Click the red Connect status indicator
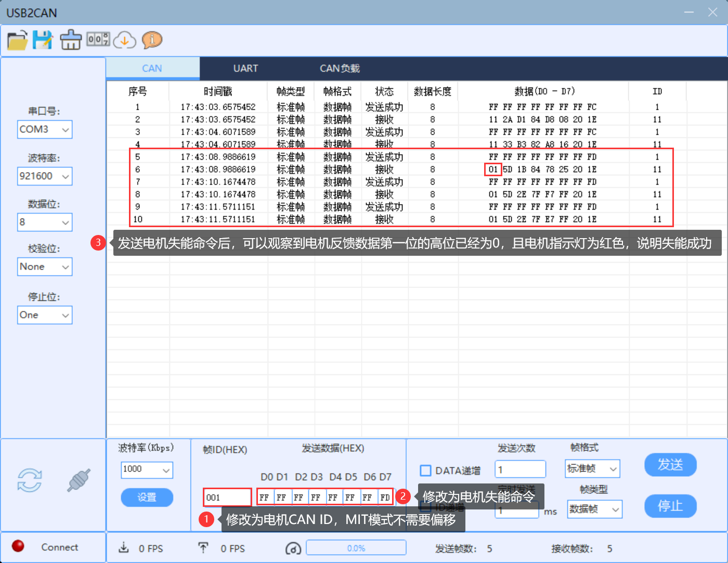Screen dimensions: 728x563 pos(18,546)
